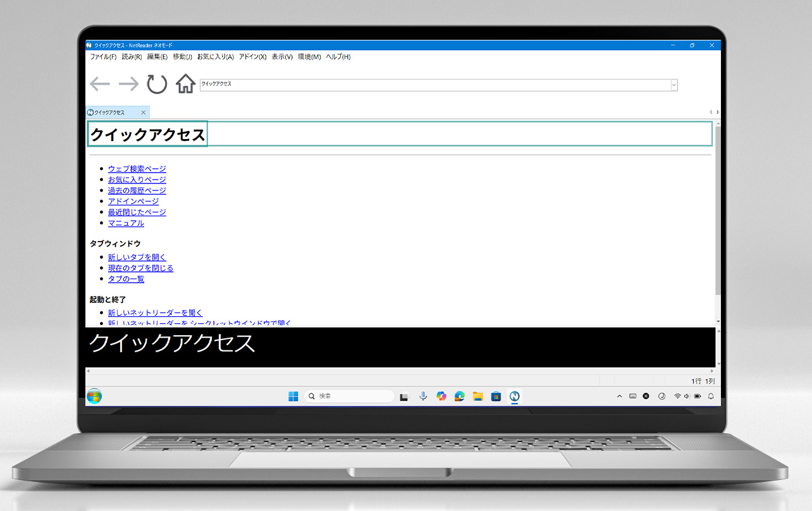
Task: Activate the voice typing microphone icon
Action: [x=422, y=396]
